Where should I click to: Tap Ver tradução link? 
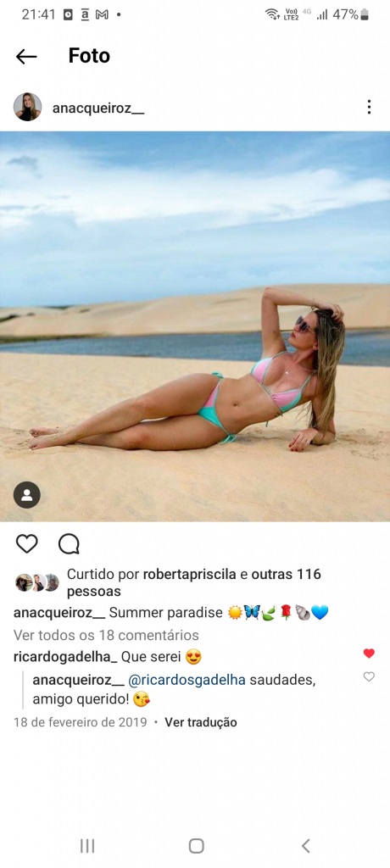[x=201, y=722]
